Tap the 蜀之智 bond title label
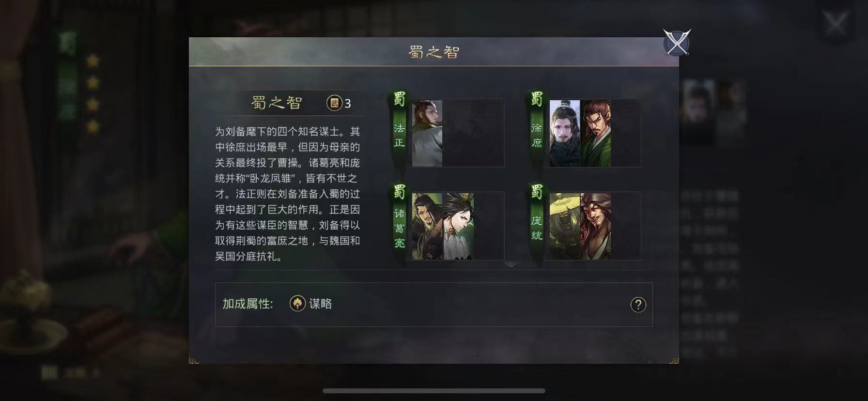868x401 pixels. (x=277, y=103)
